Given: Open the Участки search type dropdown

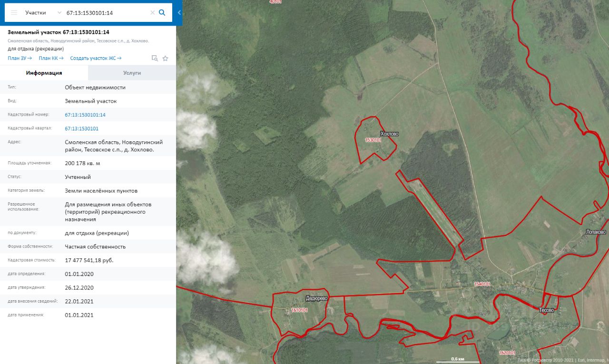Looking at the screenshot, I should pyautogui.click(x=43, y=13).
